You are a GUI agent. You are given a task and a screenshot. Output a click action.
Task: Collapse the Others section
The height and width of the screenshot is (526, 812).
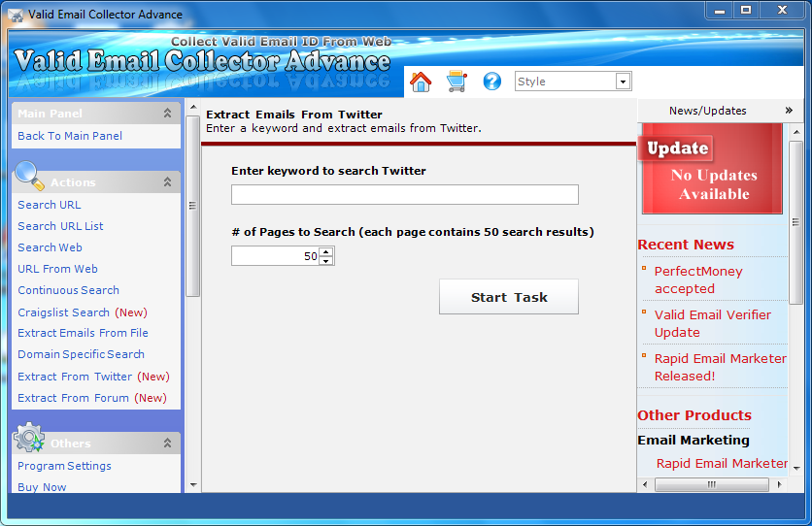pos(167,444)
